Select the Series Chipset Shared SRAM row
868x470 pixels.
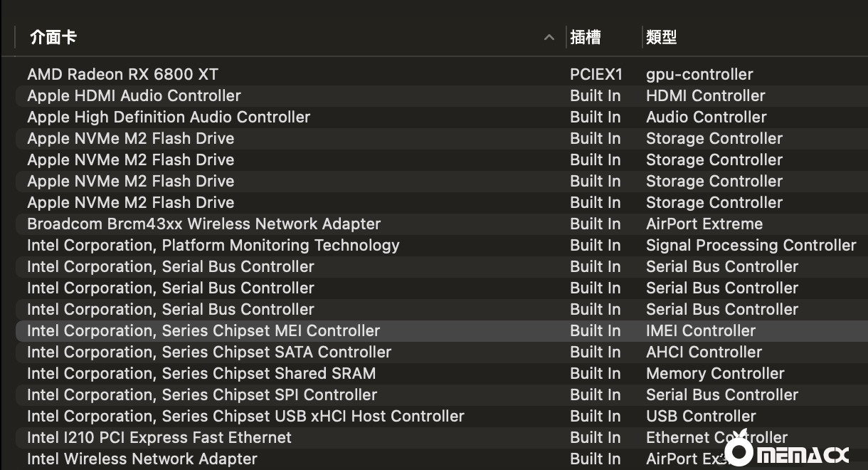pyautogui.click(x=201, y=373)
